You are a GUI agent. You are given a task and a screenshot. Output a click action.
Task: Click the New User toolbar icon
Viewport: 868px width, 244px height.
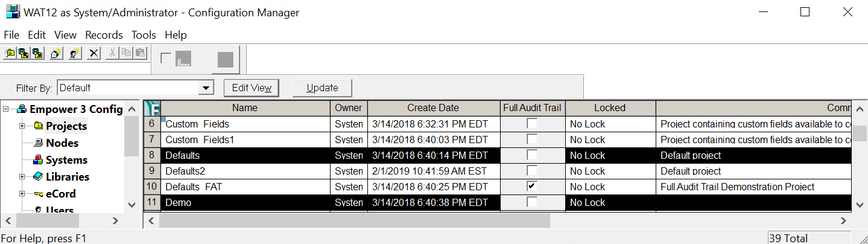point(75,53)
